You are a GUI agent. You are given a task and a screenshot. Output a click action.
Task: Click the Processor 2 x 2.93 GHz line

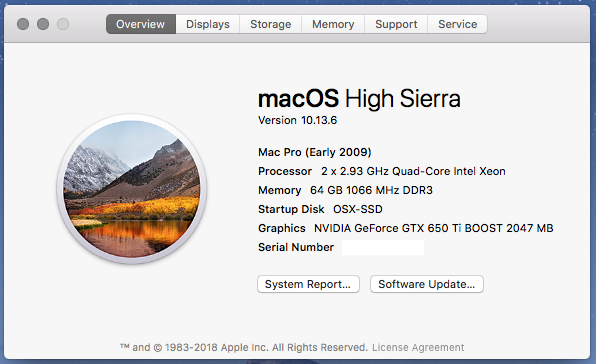(x=382, y=171)
